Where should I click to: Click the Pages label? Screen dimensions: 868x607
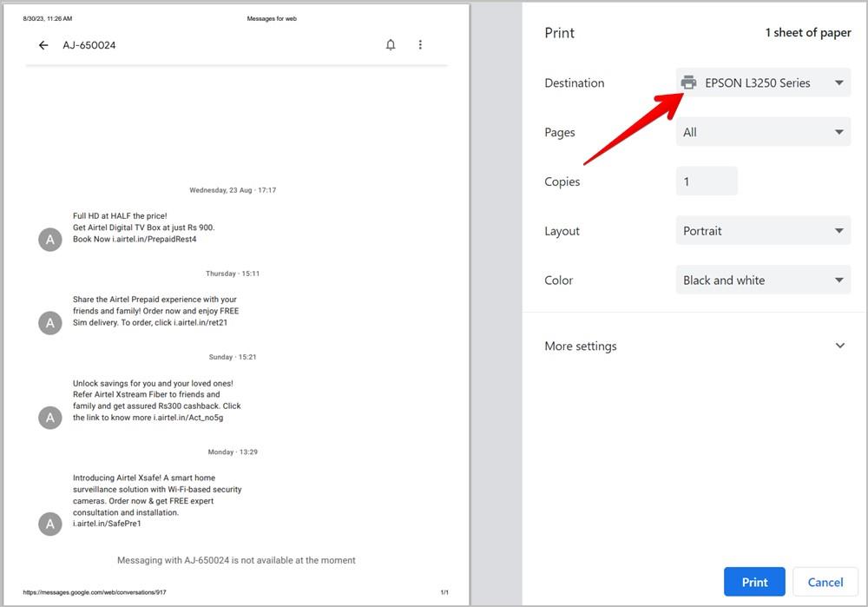tap(560, 132)
